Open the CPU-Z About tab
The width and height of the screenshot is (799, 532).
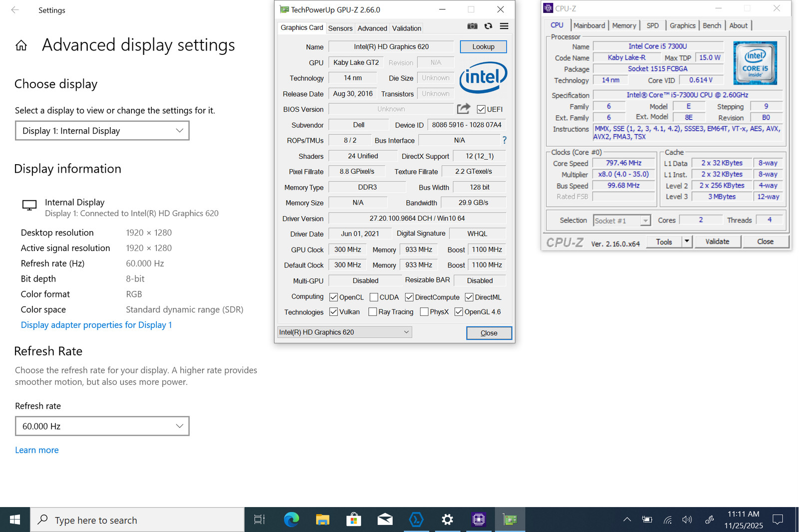point(738,25)
